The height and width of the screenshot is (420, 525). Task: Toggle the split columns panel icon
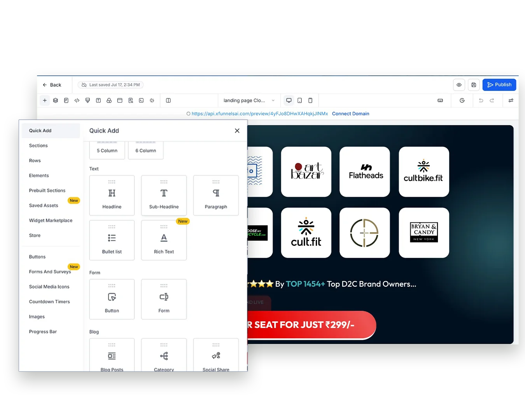(x=168, y=100)
